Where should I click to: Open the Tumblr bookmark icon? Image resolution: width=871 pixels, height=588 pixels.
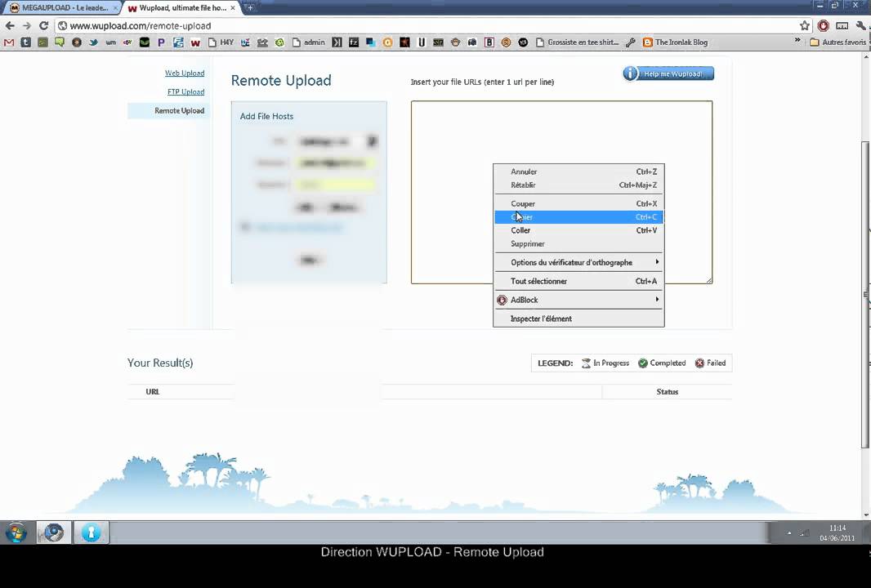[x=25, y=42]
